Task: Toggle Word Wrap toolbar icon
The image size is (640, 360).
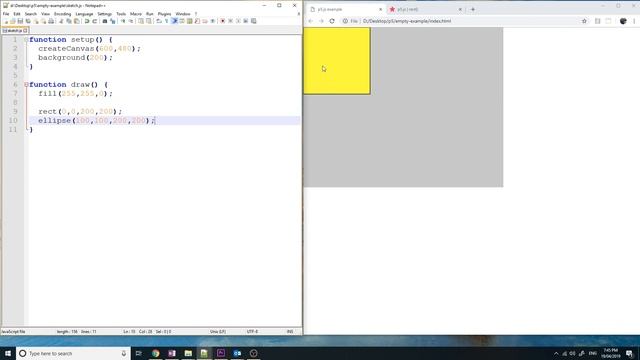Action: (159, 21)
